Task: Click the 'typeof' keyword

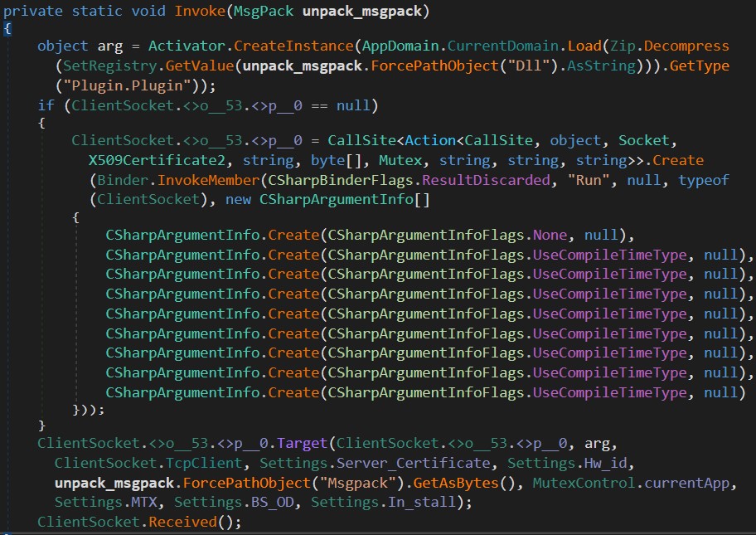Action: tap(704, 180)
